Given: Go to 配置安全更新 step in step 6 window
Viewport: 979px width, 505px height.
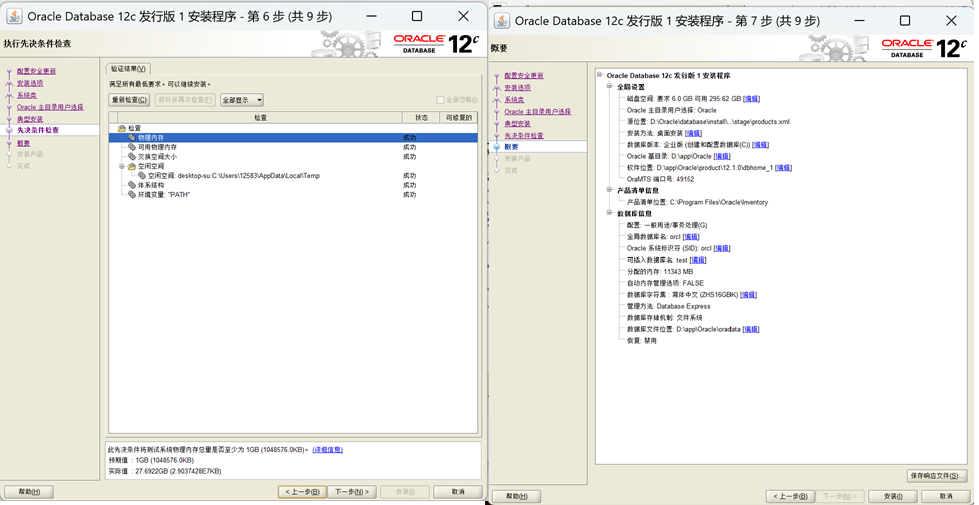Looking at the screenshot, I should 36,72.
